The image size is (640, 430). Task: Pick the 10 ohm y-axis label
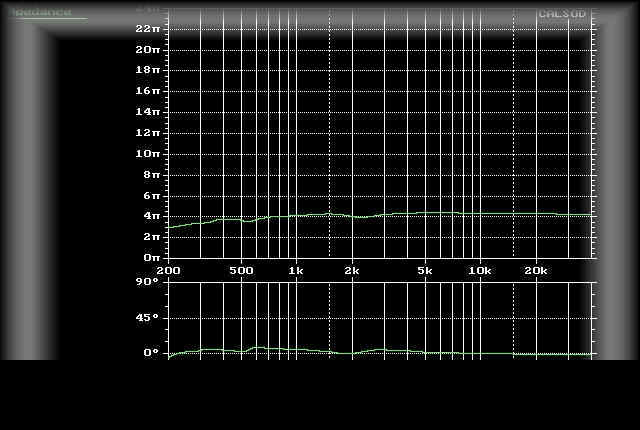148,154
